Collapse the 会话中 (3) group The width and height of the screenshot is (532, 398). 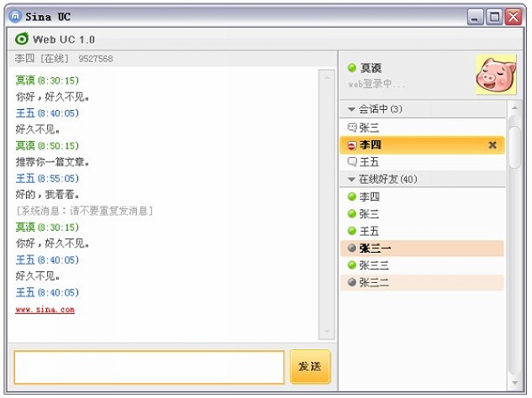click(x=351, y=109)
